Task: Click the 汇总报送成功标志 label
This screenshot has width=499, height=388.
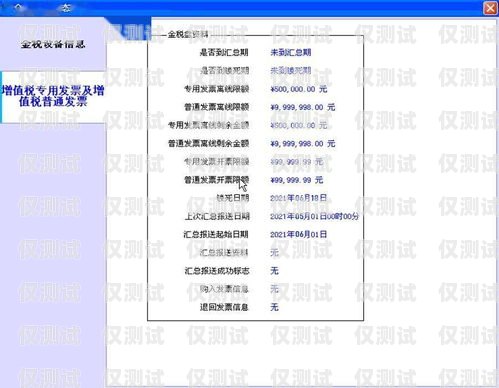Action: (217, 271)
